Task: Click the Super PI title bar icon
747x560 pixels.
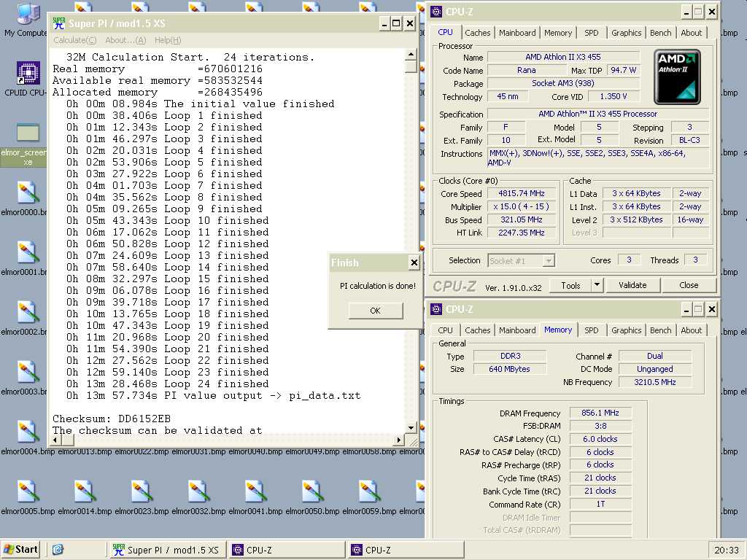Action: click(x=59, y=23)
